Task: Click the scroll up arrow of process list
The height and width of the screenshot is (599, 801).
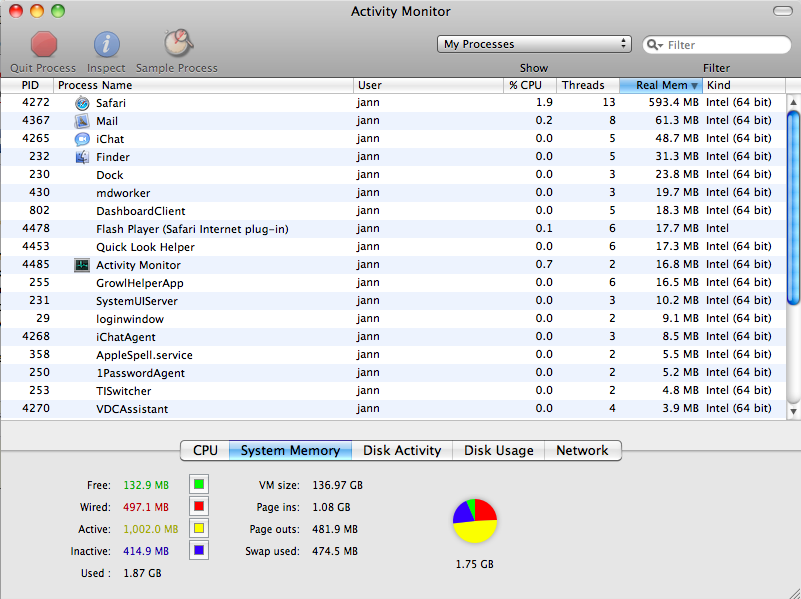Action: click(x=793, y=102)
